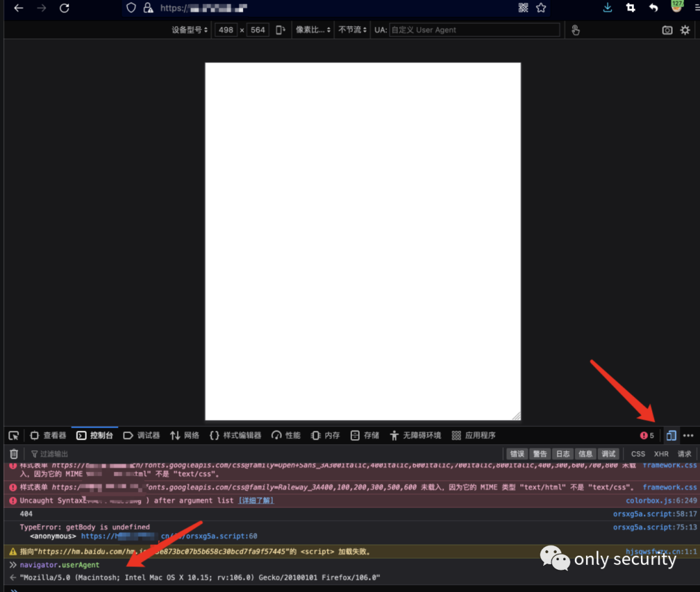The image size is (700, 592).
Task: Open the QR code icon in the address bar
Action: pyautogui.click(x=523, y=8)
